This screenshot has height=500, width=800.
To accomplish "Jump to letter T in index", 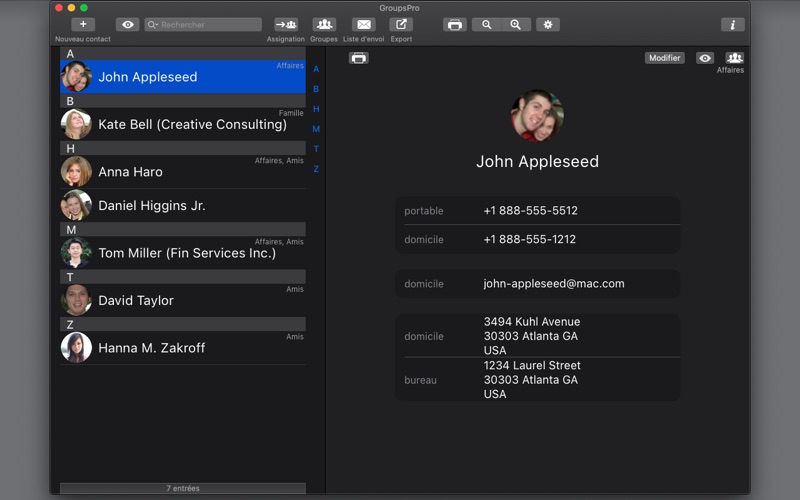I will (x=316, y=148).
